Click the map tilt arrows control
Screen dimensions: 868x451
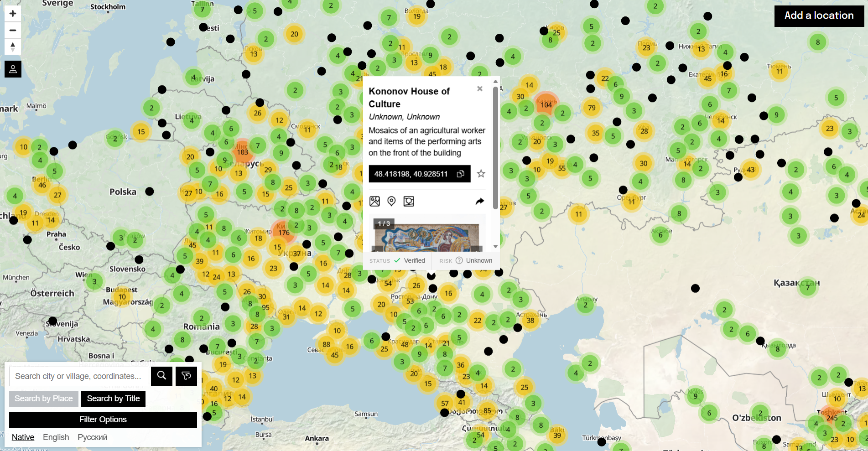point(13,47)
